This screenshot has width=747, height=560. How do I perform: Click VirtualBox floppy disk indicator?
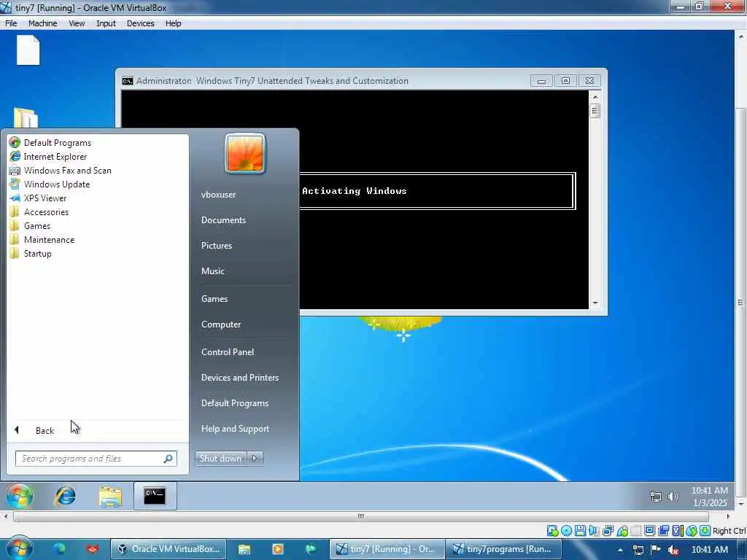point(580,531)
